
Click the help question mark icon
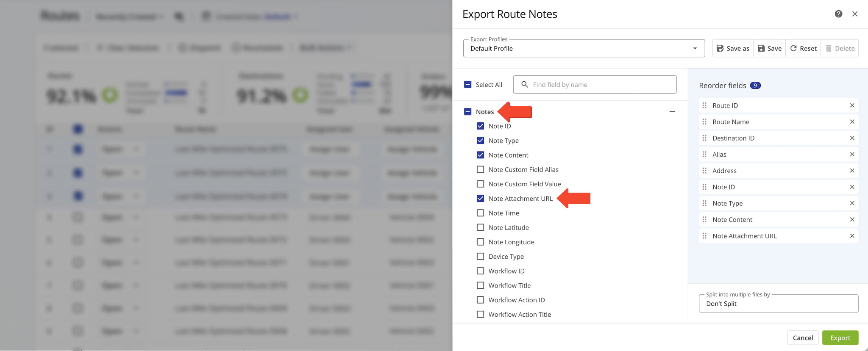coord(838,14)
